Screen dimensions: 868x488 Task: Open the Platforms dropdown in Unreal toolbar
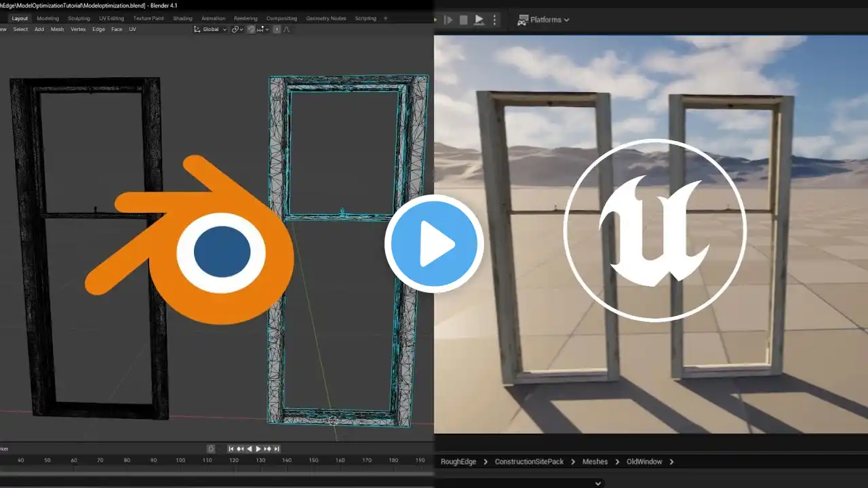click(544, 20)
